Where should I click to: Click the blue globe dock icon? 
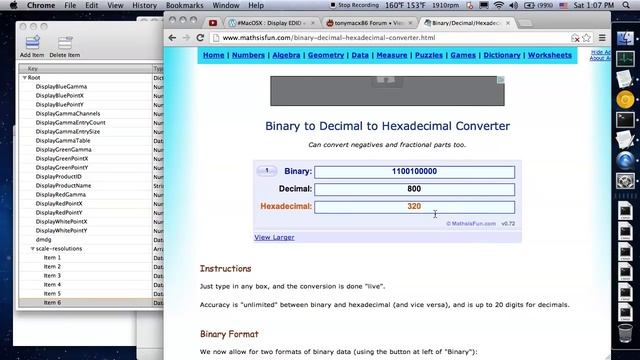point(625,160)
